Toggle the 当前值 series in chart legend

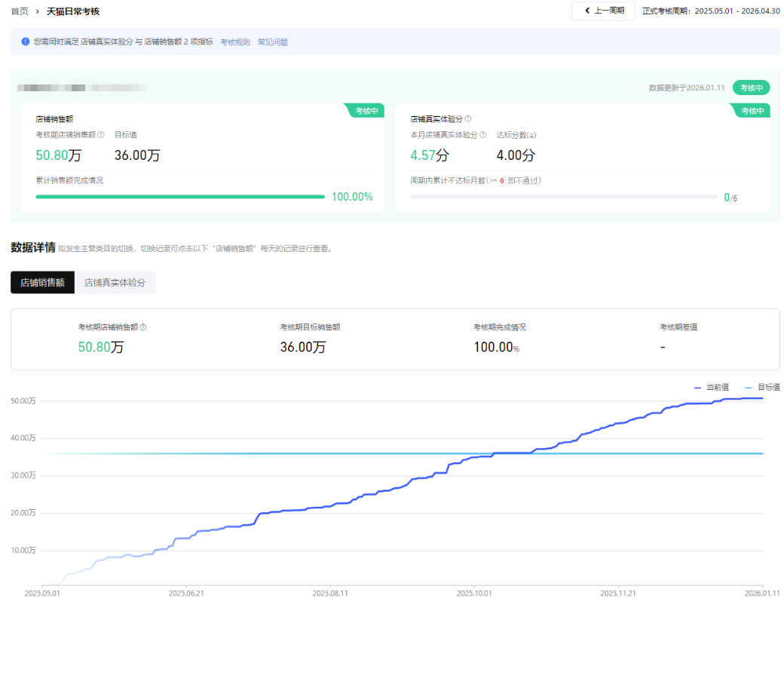point(712,387)
